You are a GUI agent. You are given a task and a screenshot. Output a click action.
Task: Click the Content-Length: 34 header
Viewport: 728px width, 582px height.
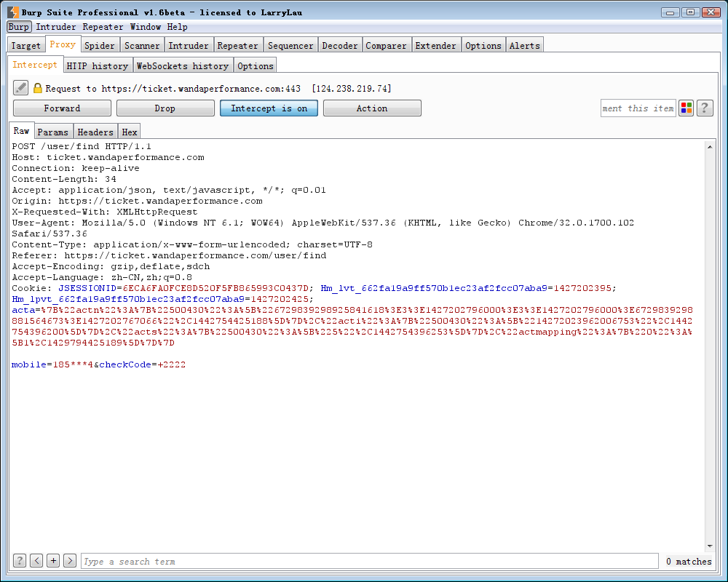tap(64, 179)
